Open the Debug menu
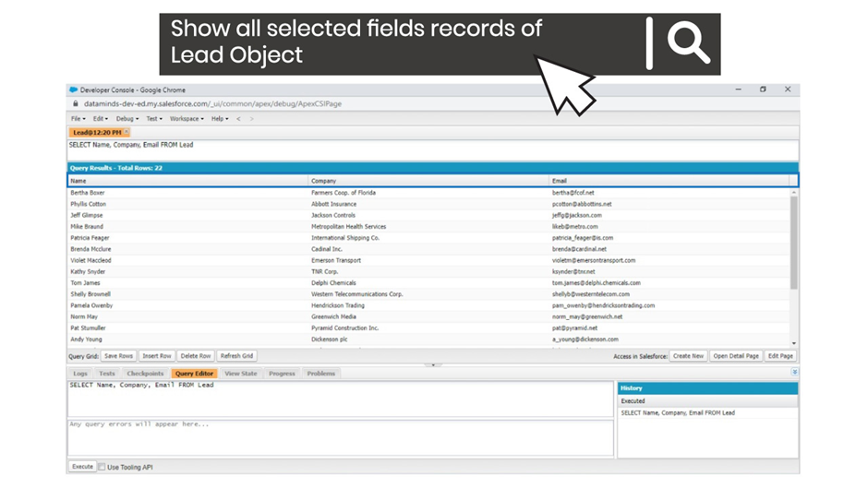 127,118
